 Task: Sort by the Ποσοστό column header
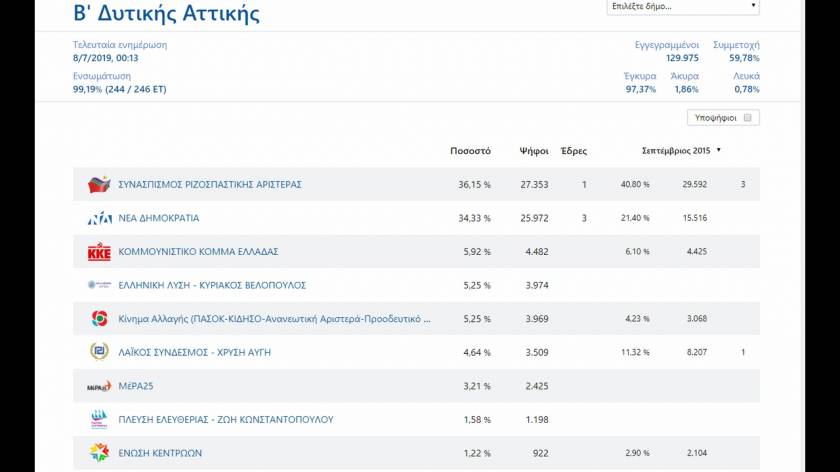[470, 151]
